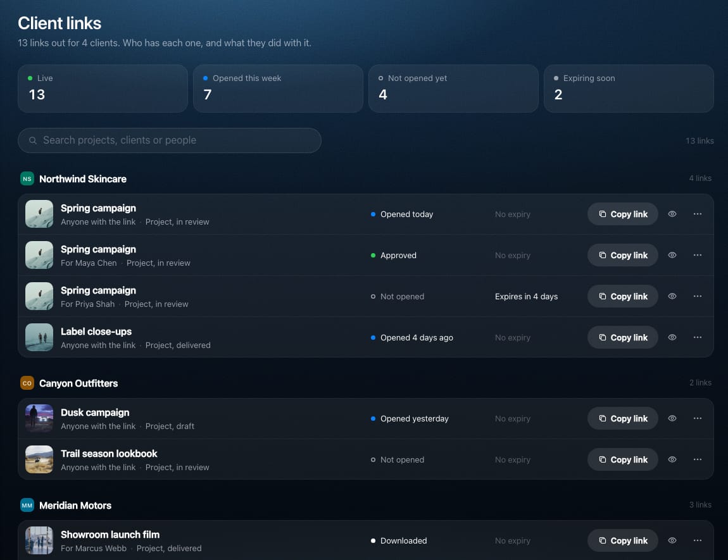Open the three-dot menu on Showroom launch film
The image size is (728, 560).
(698, 540)
